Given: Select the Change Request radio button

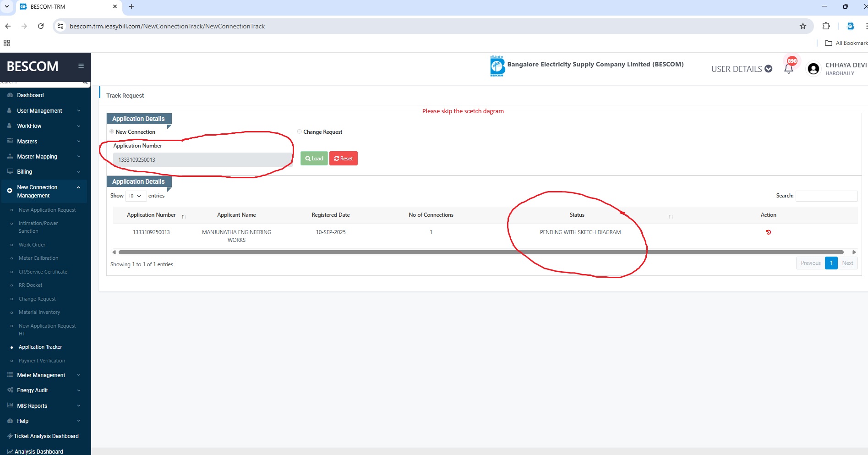Looking at the screenshot, I should pos(300,132).
